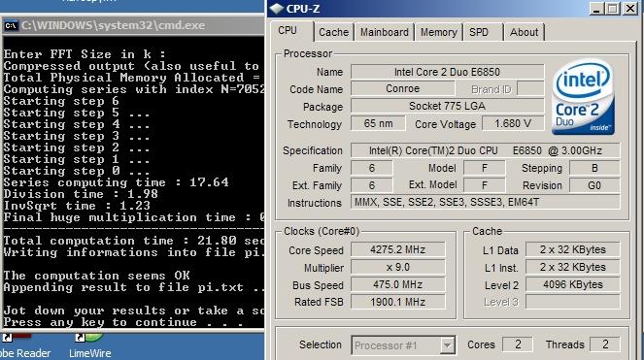Click the Instructions field listing MMX, SSE
The image size is (644, 360).
pyautogui.click(x=485, y=203)
